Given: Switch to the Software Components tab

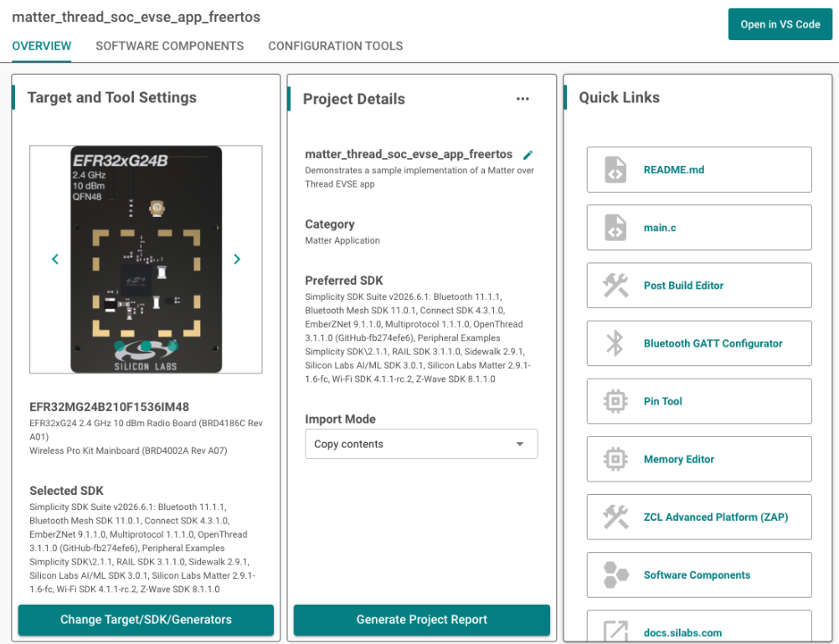Looking at the screenshot, I should [x=170, y=46].
